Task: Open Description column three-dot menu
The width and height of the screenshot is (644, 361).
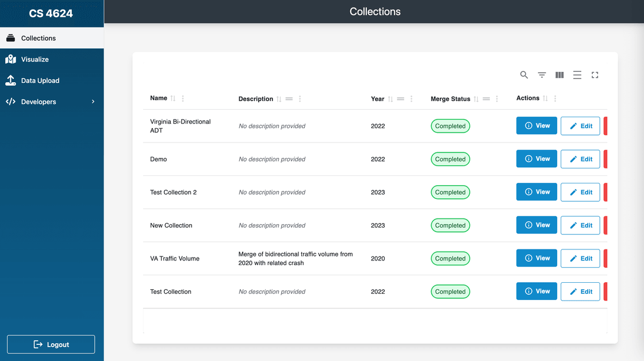Action: (x=300, y=99)
